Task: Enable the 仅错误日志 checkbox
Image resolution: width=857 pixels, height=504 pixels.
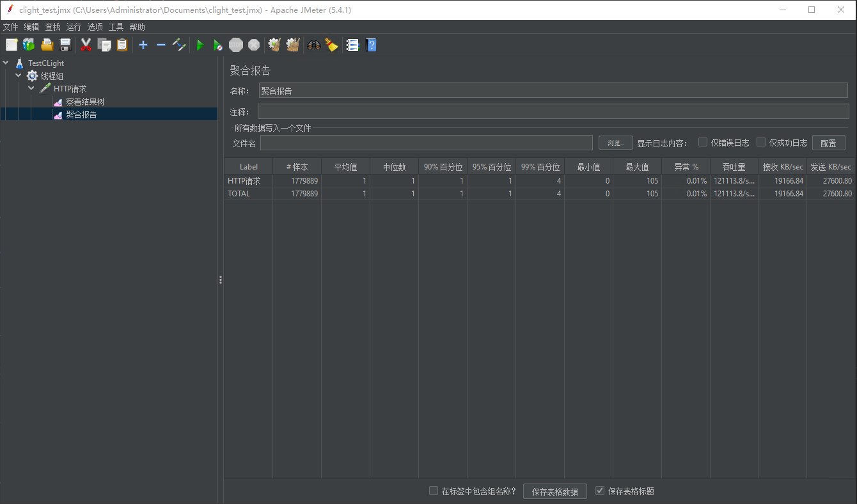Action: (703, 142)
